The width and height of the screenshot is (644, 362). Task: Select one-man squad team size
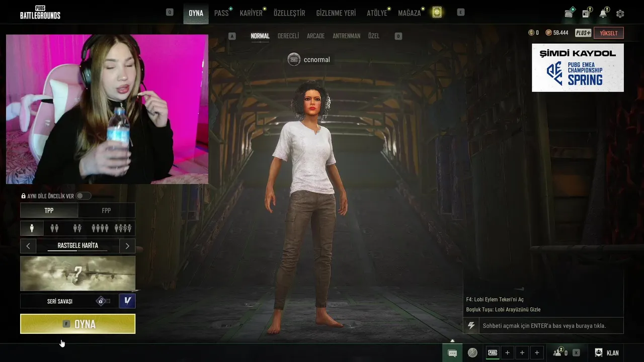pos(123,228)
